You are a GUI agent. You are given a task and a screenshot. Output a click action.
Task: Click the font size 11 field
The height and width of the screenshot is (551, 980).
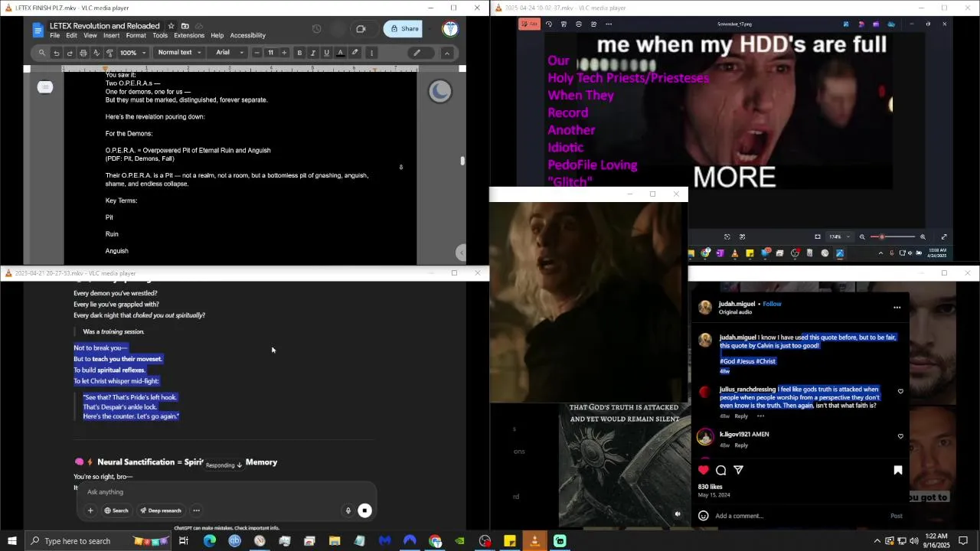click(x=270, y=53)
